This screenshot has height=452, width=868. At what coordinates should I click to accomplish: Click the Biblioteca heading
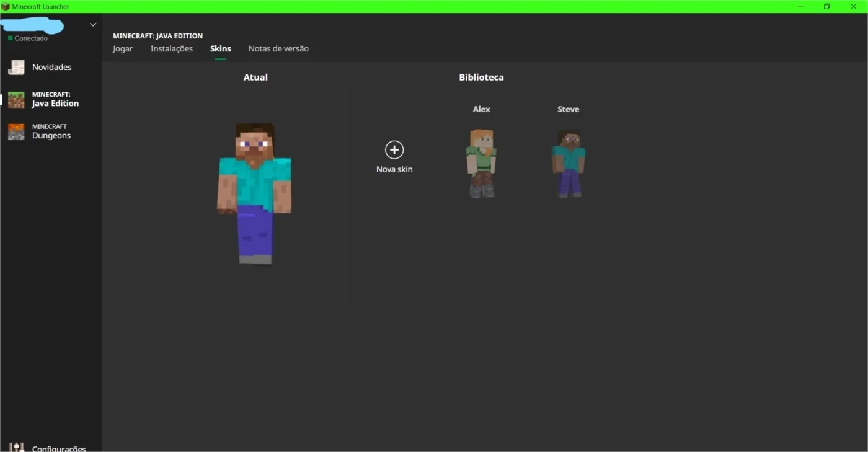481,78
